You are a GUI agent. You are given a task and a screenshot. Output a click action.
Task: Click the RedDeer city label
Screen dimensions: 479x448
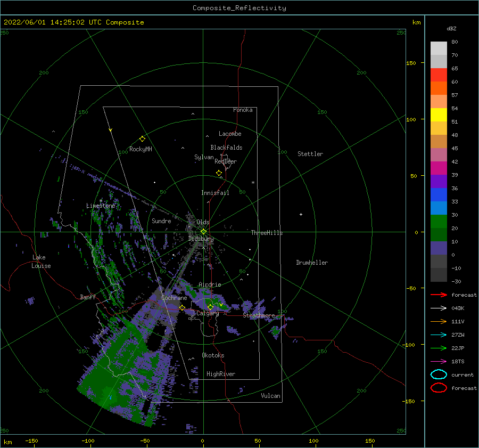click(x=226, y=161)
